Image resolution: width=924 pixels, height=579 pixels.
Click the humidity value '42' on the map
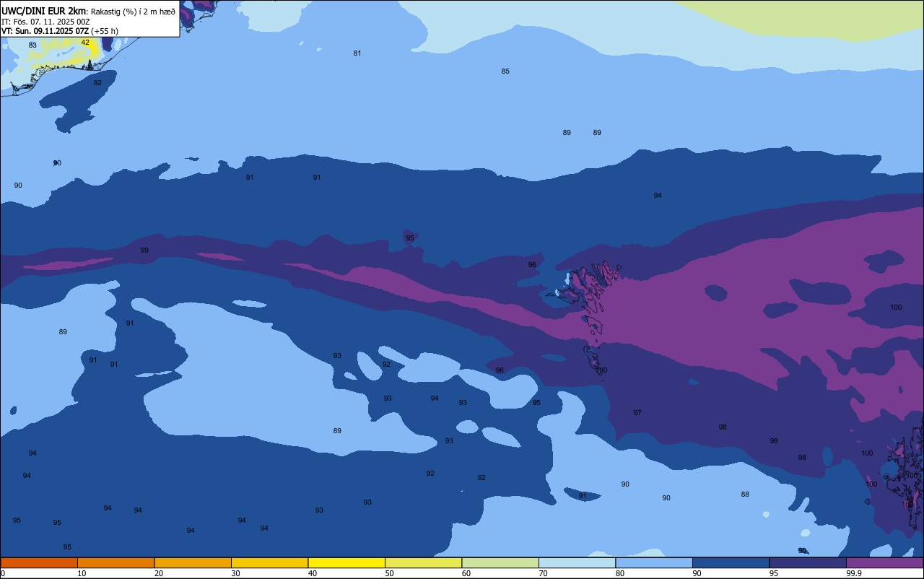[x=85, y=43]
